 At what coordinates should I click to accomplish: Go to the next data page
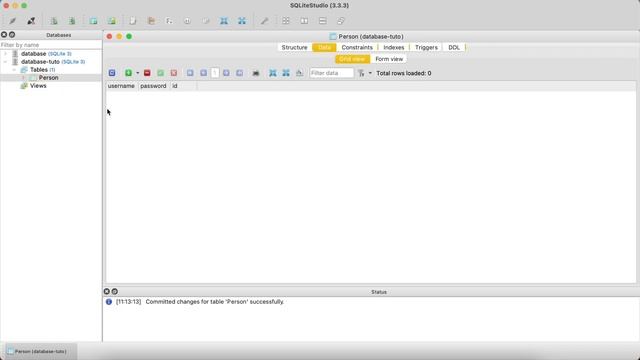[226, 73]
